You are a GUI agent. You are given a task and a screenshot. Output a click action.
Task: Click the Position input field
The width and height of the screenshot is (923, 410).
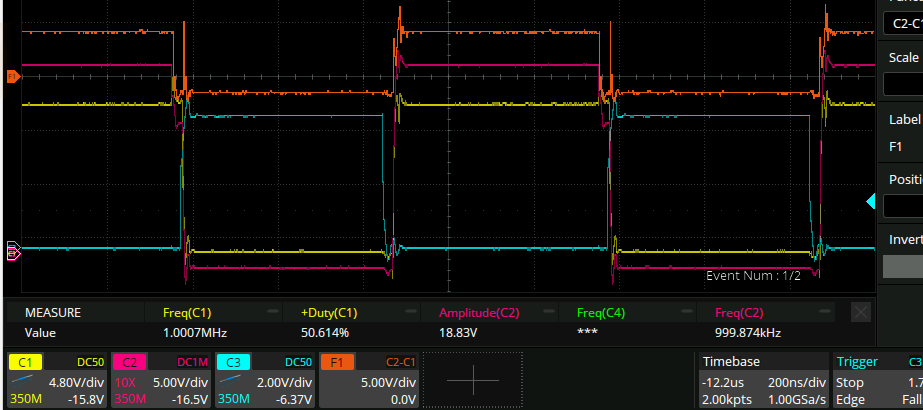[x=902, y=207]
